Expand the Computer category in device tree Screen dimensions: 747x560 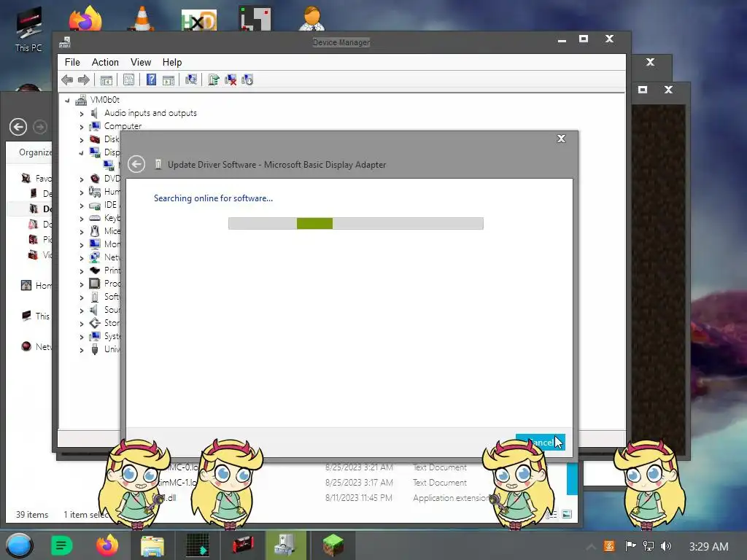[x=82, y=127]
